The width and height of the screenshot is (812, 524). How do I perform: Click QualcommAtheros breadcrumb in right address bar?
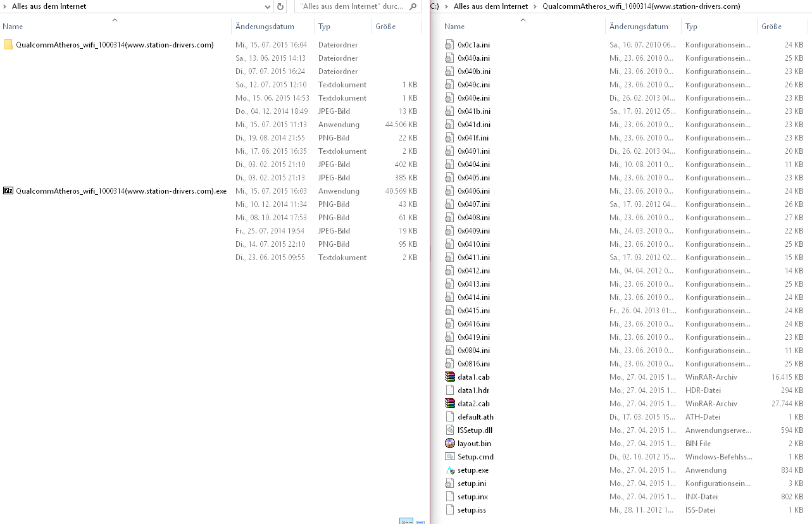point(641,6)
